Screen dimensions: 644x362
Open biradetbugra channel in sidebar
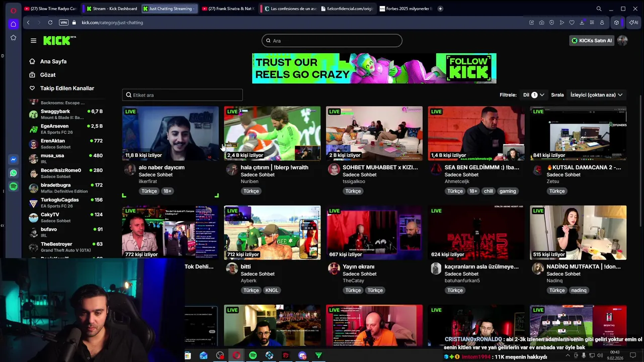(65, 188)
